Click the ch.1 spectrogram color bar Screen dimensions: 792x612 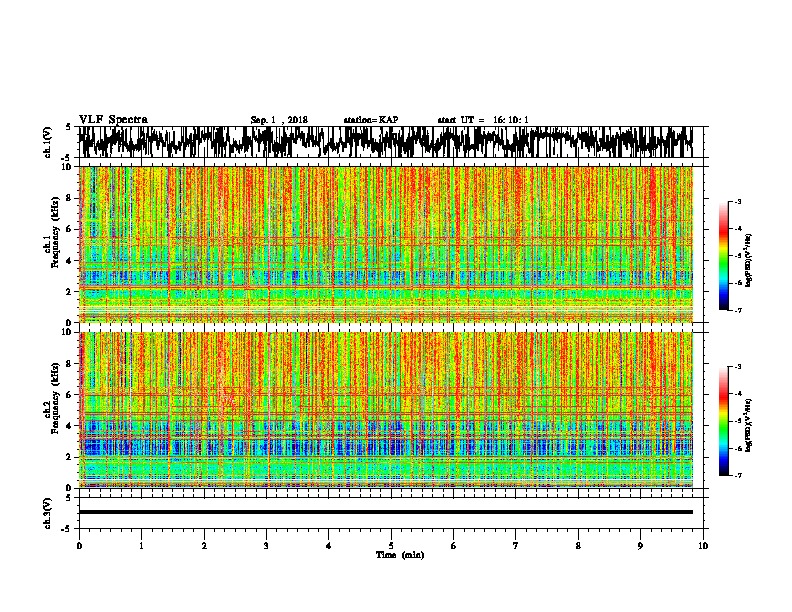[x=723, y=256]
